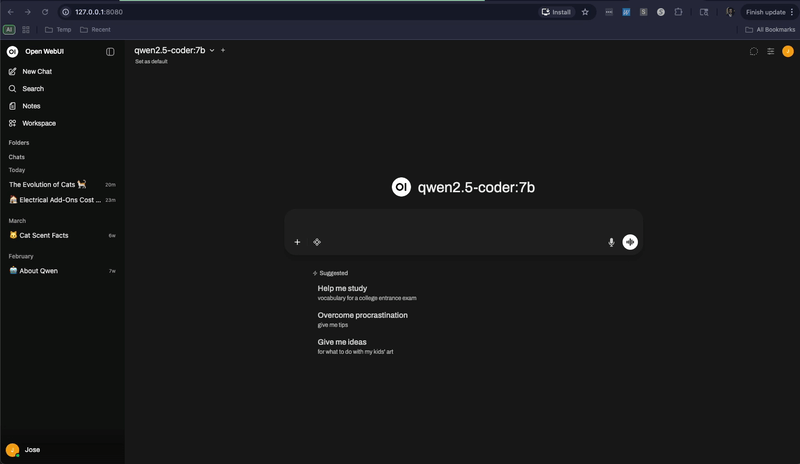Click the plus attach button in input
This screenshot has width=800, height=464.
297,242
